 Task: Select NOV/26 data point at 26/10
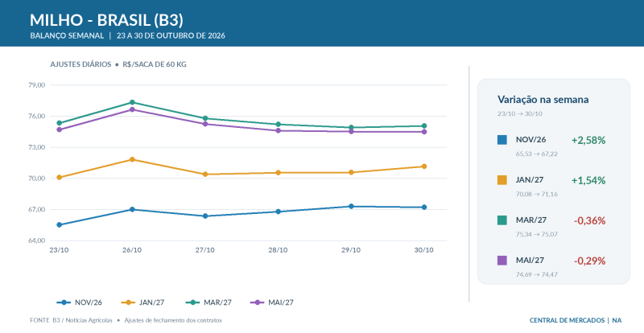tap(132, 209)
